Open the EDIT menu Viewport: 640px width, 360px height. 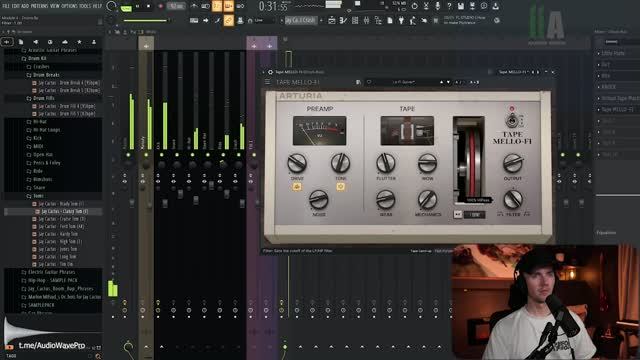click(16, 6)
